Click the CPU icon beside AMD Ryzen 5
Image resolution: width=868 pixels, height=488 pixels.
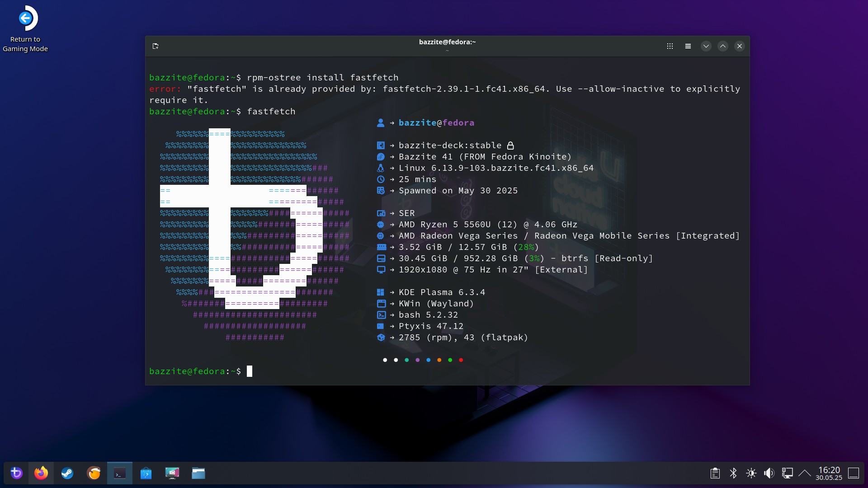tap(381, 225)
